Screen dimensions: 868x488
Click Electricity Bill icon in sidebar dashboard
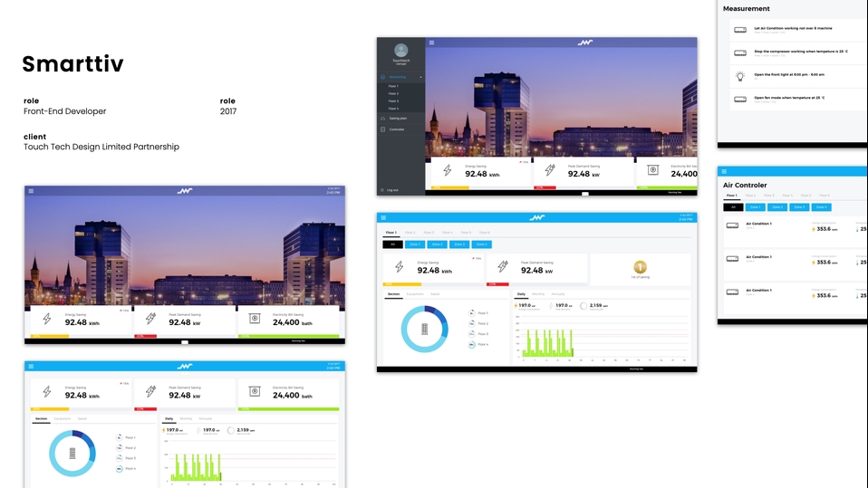(653, 170)
